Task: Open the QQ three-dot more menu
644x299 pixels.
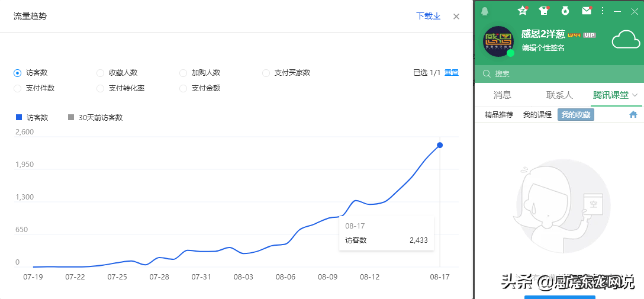Action: (x=603, y=11)
